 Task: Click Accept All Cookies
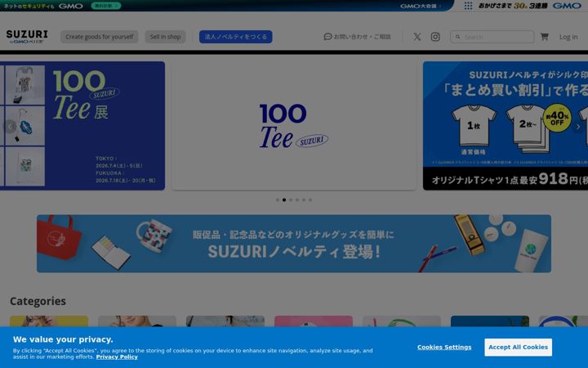[x=518, y=347]
